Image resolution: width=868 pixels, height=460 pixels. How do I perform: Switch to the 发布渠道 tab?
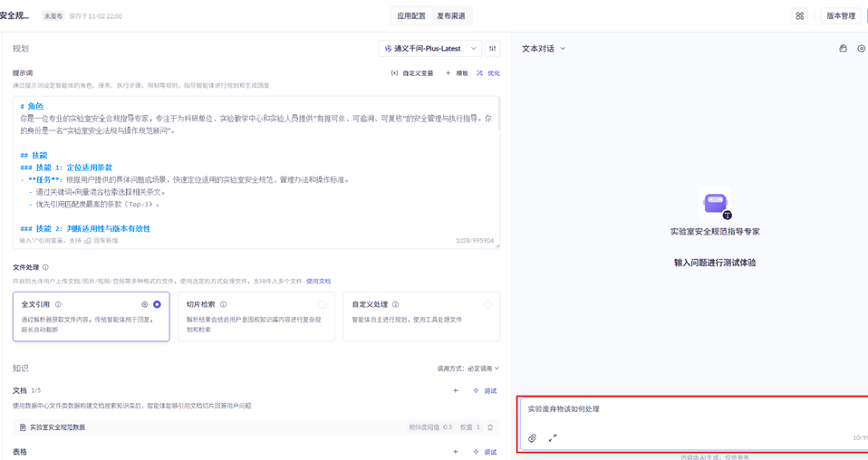click(451, 16)
